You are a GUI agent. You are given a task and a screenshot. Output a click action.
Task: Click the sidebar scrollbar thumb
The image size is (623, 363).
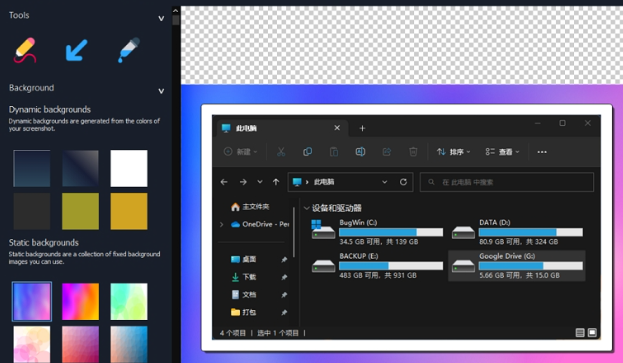(176, 20)
